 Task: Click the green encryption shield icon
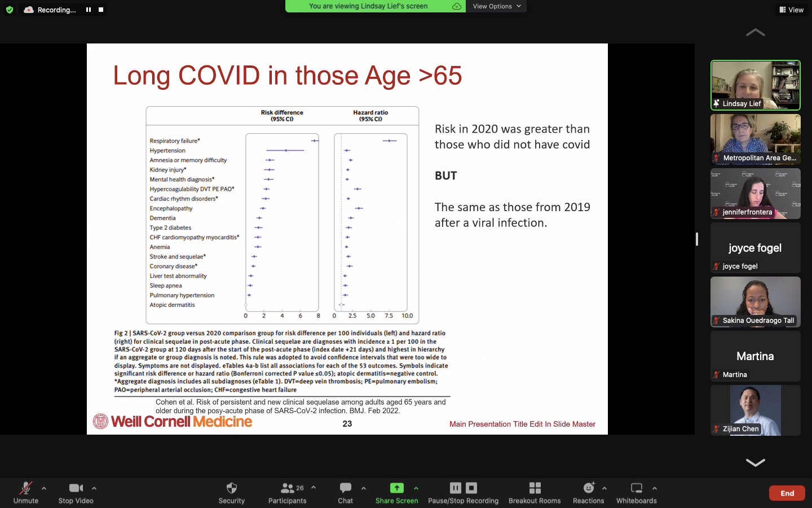[x=10, y=10]
